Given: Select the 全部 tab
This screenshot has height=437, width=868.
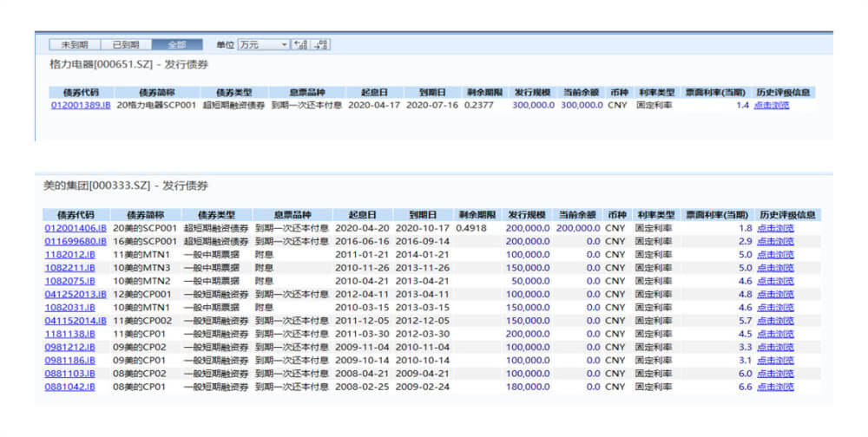Looking at the screenshot, I should (176, 45).
